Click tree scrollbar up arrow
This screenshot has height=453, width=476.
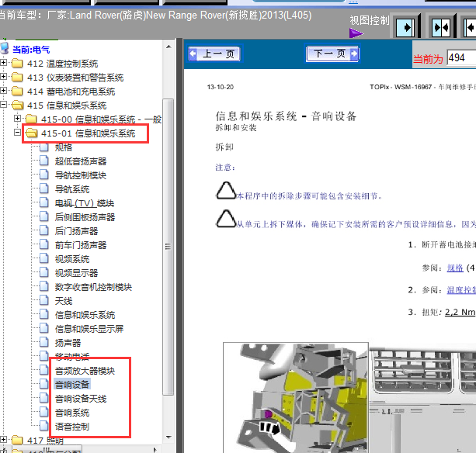click(169, 47)
